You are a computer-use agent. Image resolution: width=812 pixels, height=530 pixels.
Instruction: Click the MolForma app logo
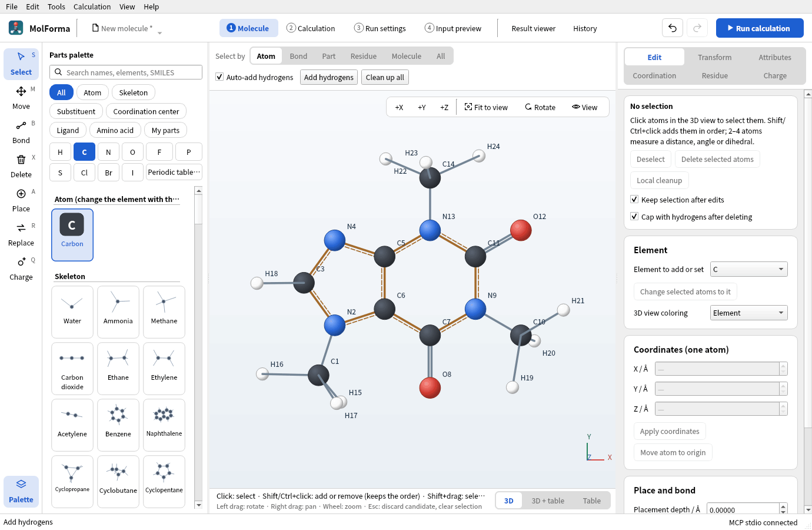point(16,28)
